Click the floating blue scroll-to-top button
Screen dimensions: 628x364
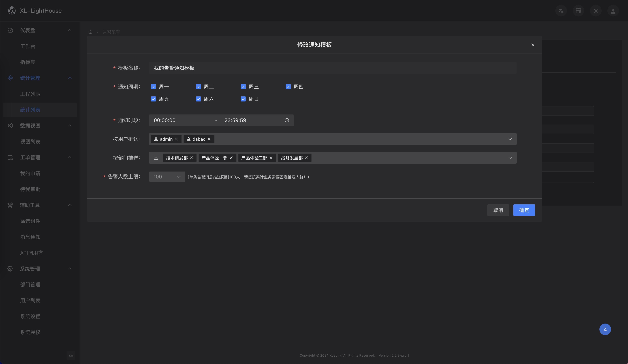coord(605,329)
